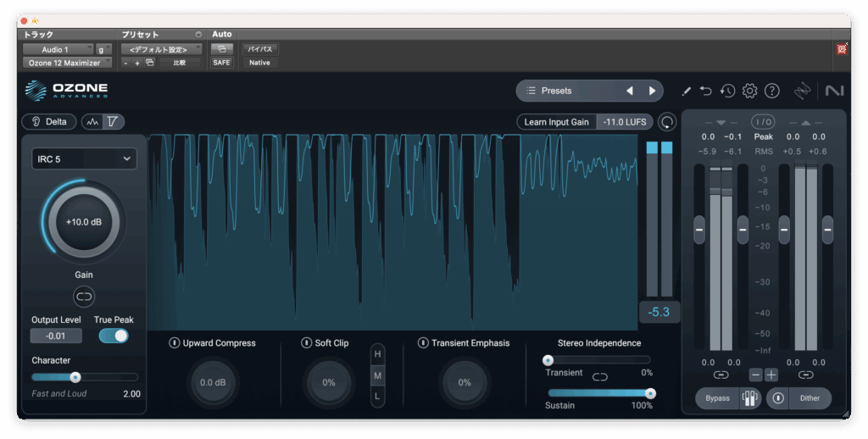Open the Ozone settings gear
The height and width of the screenshot is (439, 868).
749,91
